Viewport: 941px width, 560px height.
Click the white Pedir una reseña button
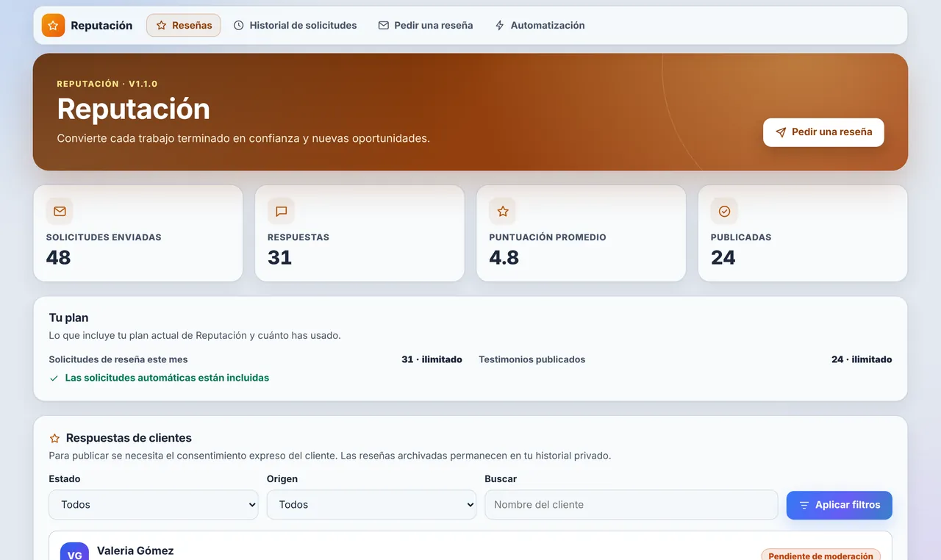[x=823, y=132]
